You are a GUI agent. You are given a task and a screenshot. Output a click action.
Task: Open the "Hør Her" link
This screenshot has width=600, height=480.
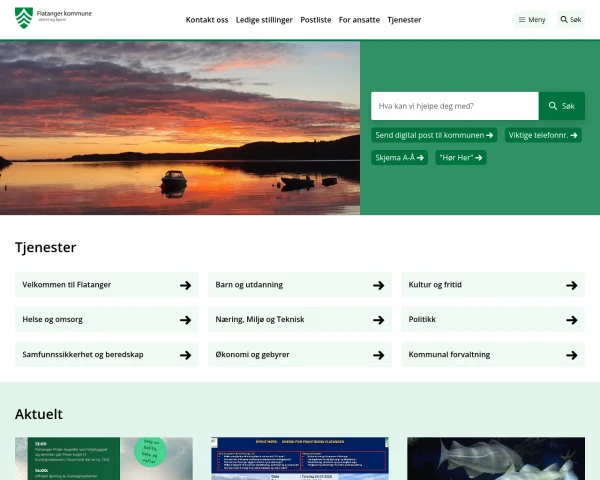click(461, 158)
